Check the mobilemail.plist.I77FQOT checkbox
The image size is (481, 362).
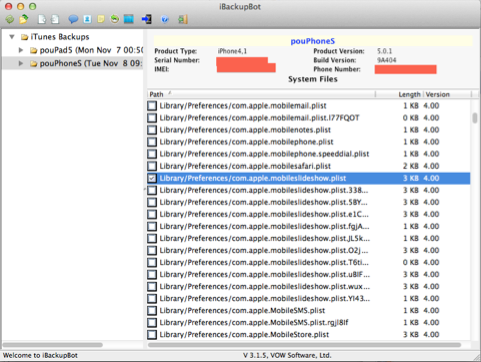pyautogui.click(x=152, y=118)
